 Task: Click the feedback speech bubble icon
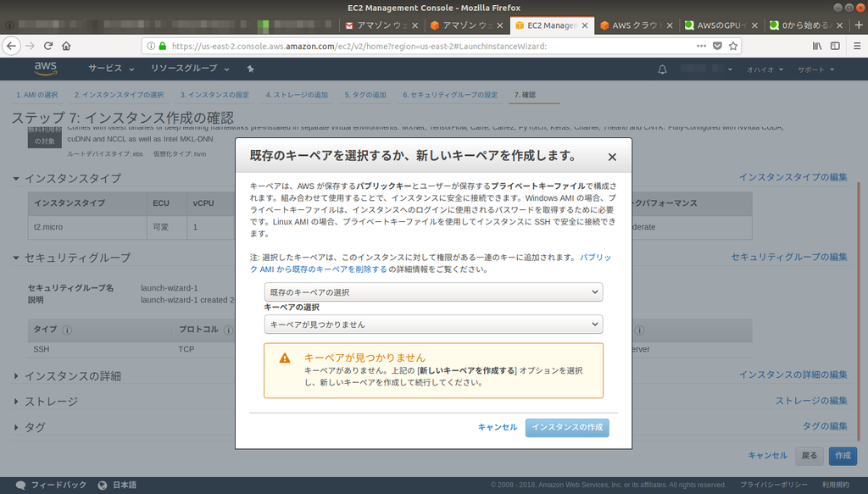(21, 486)
